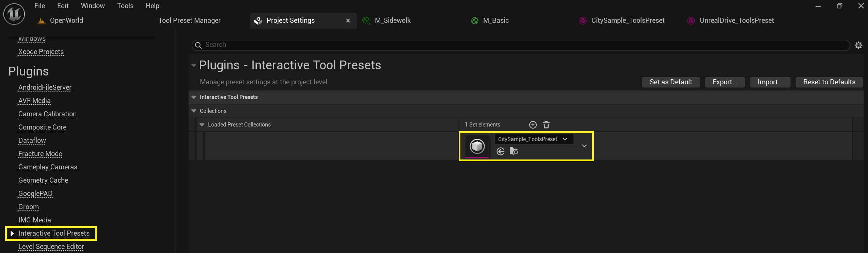Click the Unreal Engine logo icon
868x253 pixels.
click(x=14, y=14)
